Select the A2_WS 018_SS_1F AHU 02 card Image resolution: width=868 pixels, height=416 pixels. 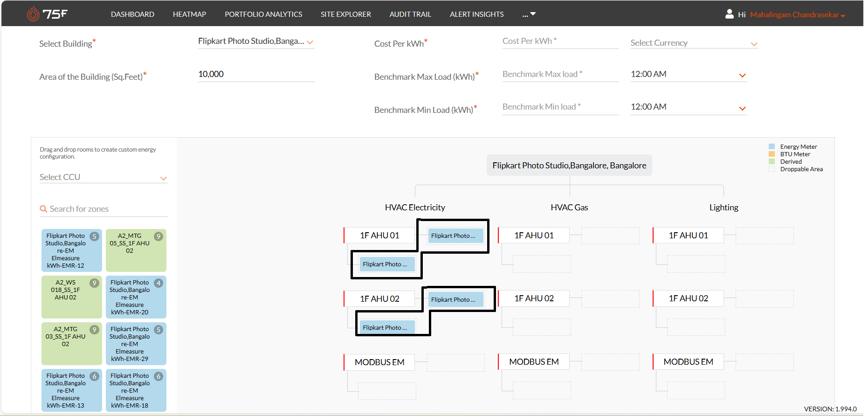(71, 297)
